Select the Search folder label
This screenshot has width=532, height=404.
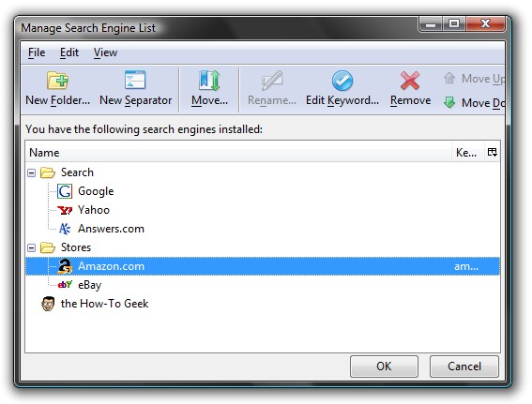pos(77,172)
